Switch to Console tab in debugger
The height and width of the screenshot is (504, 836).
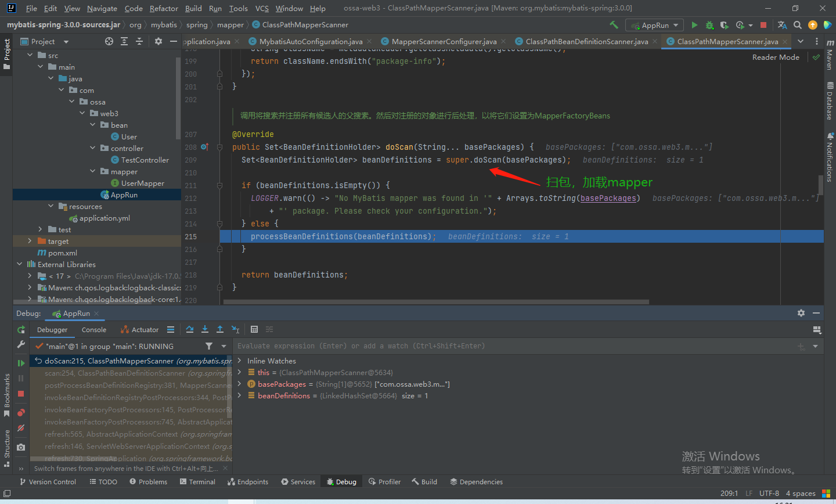[x=94, y=329]
